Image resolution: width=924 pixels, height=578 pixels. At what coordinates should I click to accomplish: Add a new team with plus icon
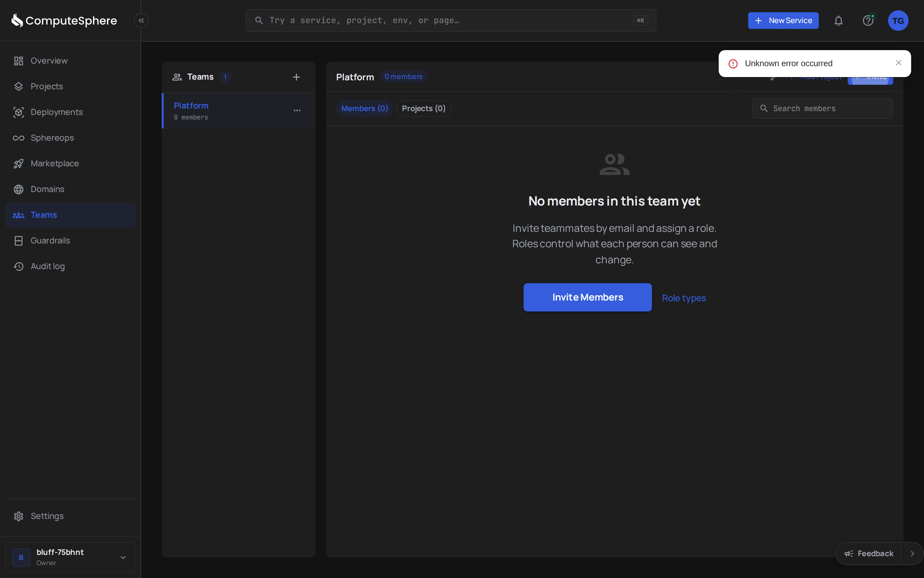(296, 77)
